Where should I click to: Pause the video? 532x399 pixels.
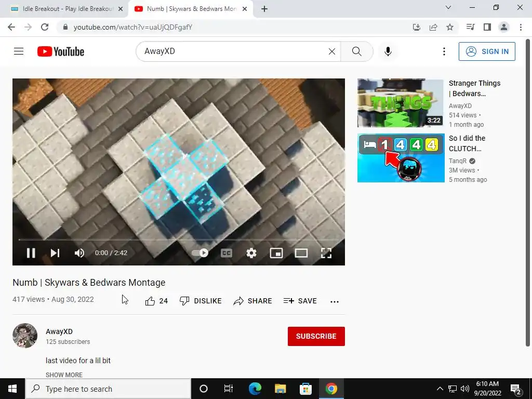tap(31, 253)
